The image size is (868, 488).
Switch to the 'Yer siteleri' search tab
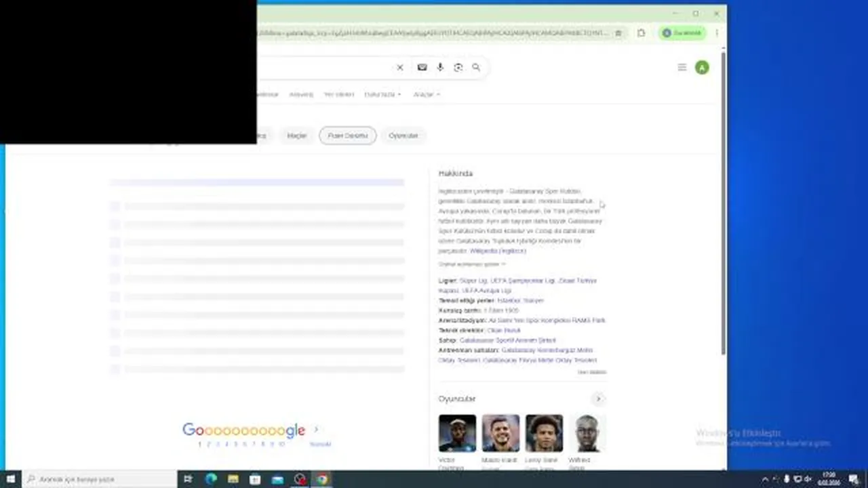[x=339, y=94]
